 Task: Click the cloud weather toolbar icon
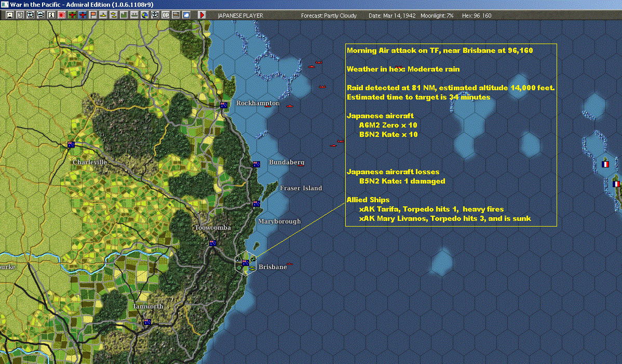coord(186,15)
